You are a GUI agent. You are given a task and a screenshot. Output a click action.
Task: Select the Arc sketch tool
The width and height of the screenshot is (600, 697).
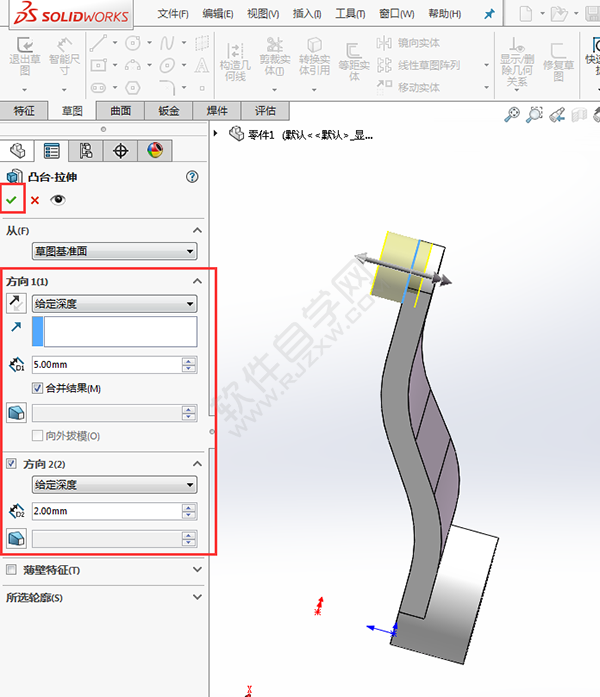point(133,65)
